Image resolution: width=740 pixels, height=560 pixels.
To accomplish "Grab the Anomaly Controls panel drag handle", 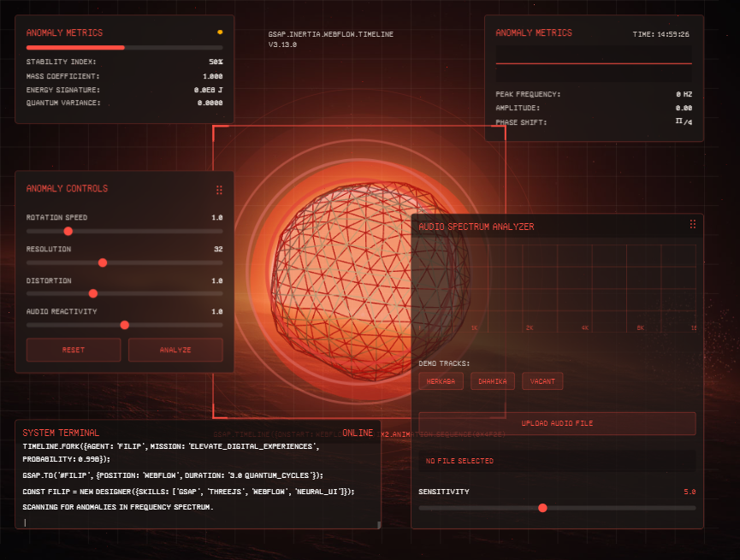I will click(219, 190).
